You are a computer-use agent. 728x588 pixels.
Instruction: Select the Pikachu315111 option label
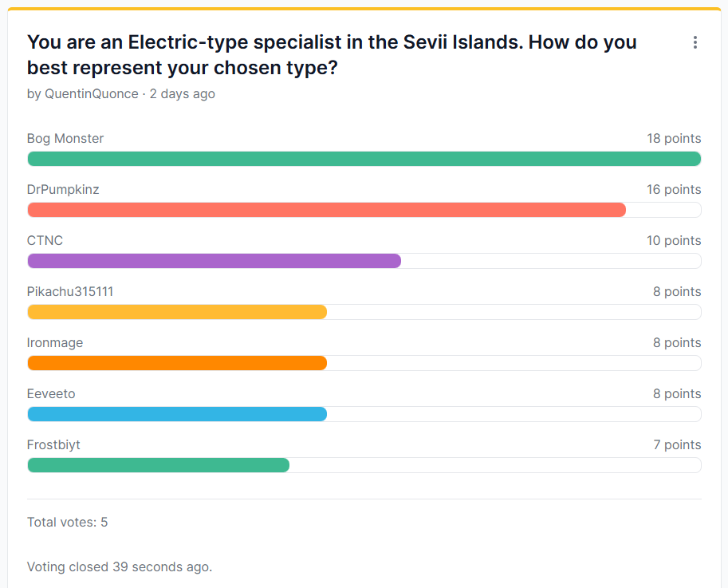pyautogui.click(x=70, y=291)
